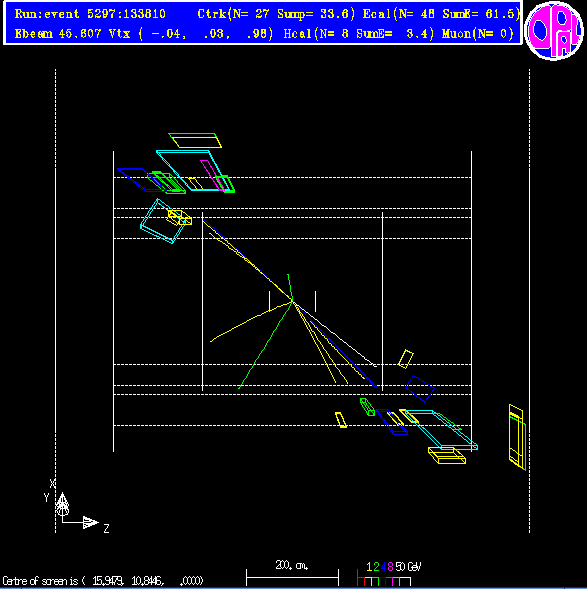This screenshot has width=587, height=589.
Task: Select the 200 cm scale bar
Action: pos(292,573)
